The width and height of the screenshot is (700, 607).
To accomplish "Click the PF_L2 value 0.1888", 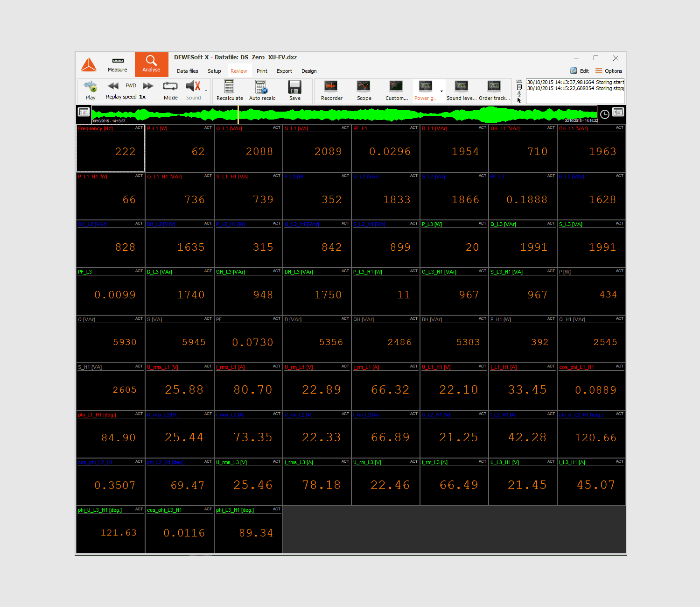I will (527, 200).
